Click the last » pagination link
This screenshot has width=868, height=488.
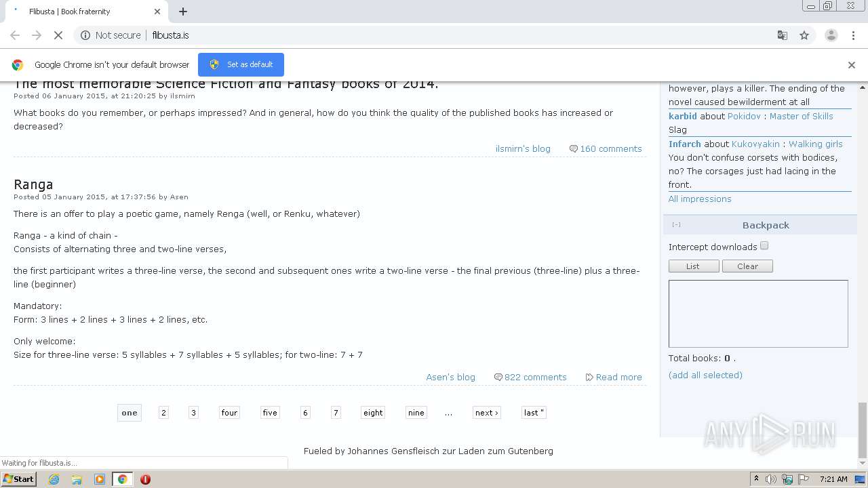[x=534, y=412]
